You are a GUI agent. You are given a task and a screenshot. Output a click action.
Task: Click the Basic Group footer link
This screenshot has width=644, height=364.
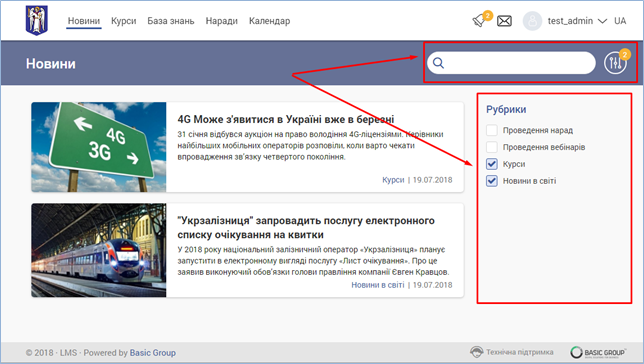click(x=153, y=352)
